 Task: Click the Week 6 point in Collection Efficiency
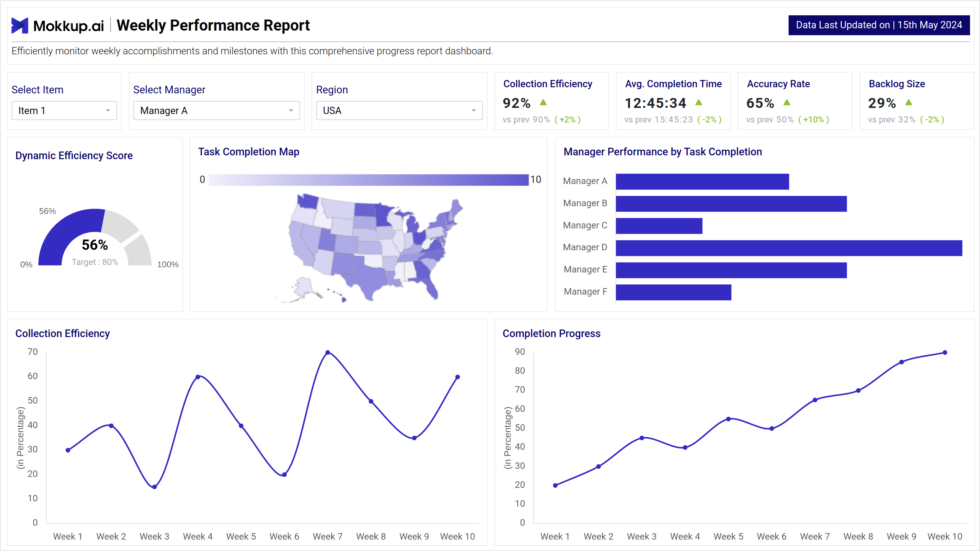(284, 475)
